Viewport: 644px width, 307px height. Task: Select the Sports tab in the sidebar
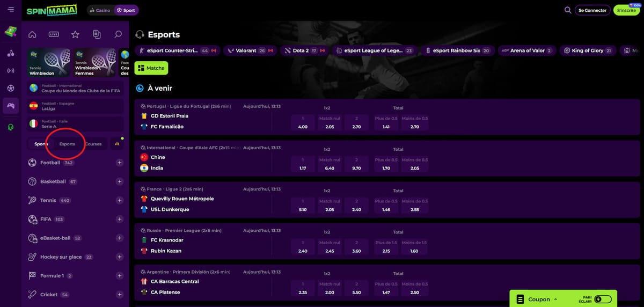pos(41,144)
